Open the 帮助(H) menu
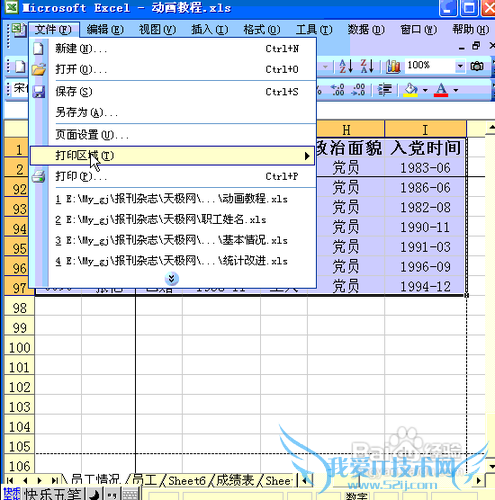This screenshot has height=500, width=495. (x=471, y=30)
